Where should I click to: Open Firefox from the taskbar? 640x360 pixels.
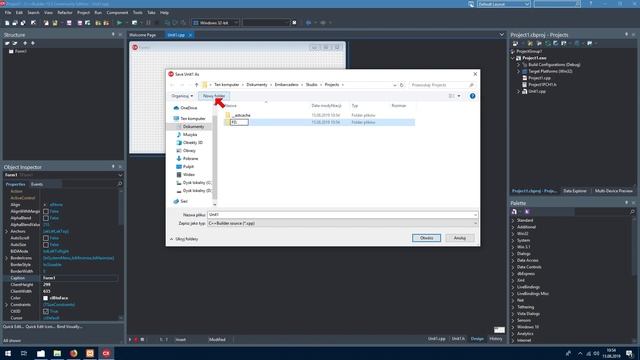pos(73,353)
